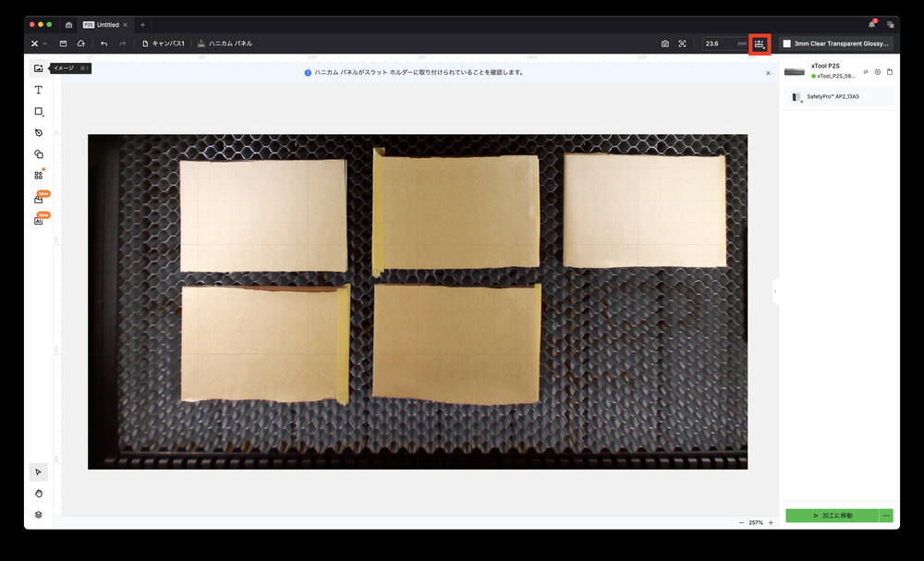Click the auto-measure distance icon
The height and width of the screenshot is (561, 924).
(760, 44)
